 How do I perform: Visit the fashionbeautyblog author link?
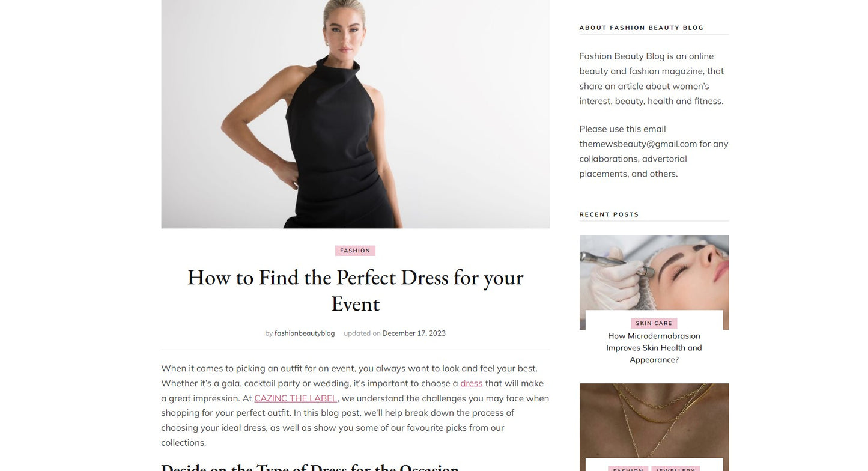(x=305, y=333)
